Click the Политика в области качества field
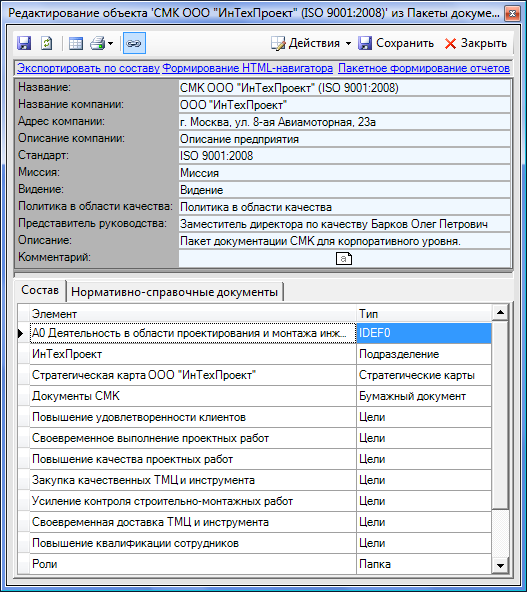Viewport: 527px width, 592px height. tap(344, 207)
